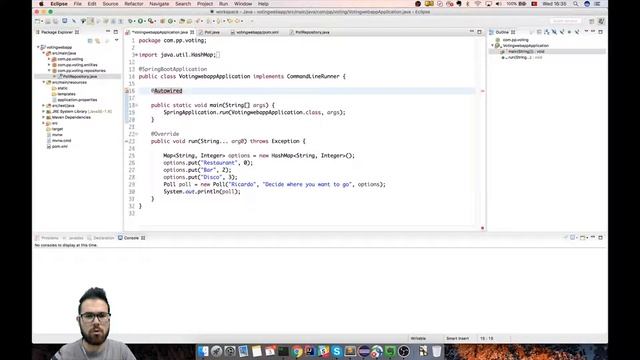Open the Source menu
This screenshot has width=640, height=360.
(x=110, y=4)
